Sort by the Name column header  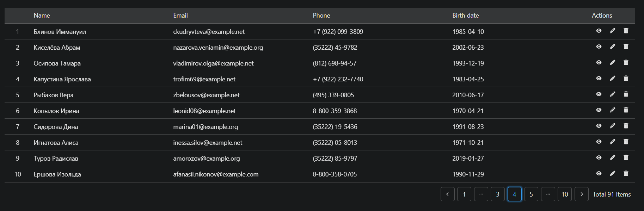pyautogui.click(x=42, y=15)
